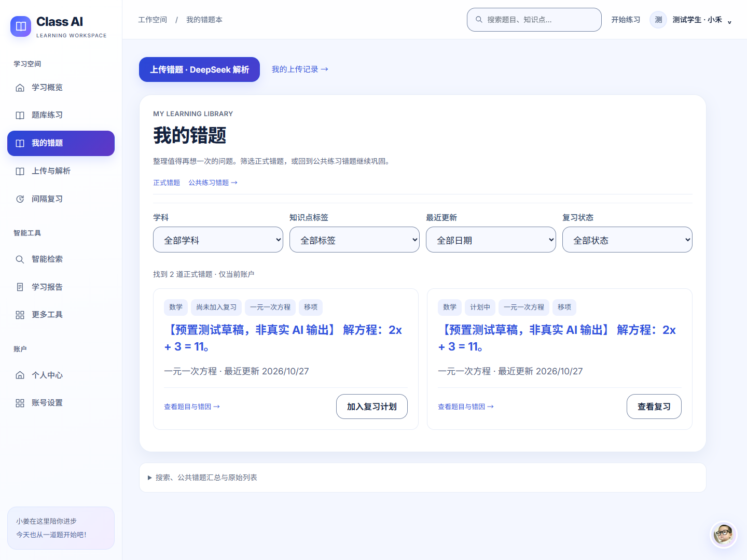
Task: Open the question title on the 尚未加入复习 card
Action: [283, 338]
